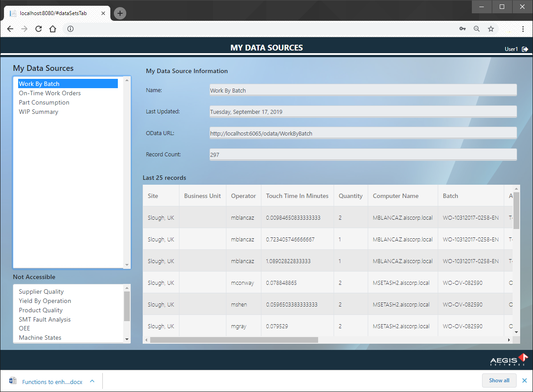Click Supplier Quality in the Not Accessible list
The height and width of the screenshot is (392, 533).
tap(41, 291)
